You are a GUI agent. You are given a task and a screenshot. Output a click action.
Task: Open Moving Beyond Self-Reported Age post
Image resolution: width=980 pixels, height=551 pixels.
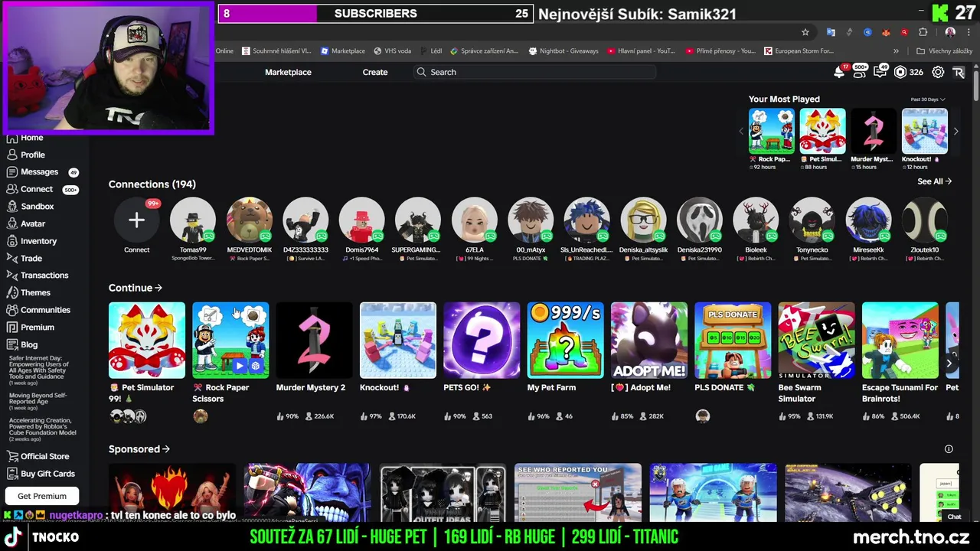[x=38, y=402]
